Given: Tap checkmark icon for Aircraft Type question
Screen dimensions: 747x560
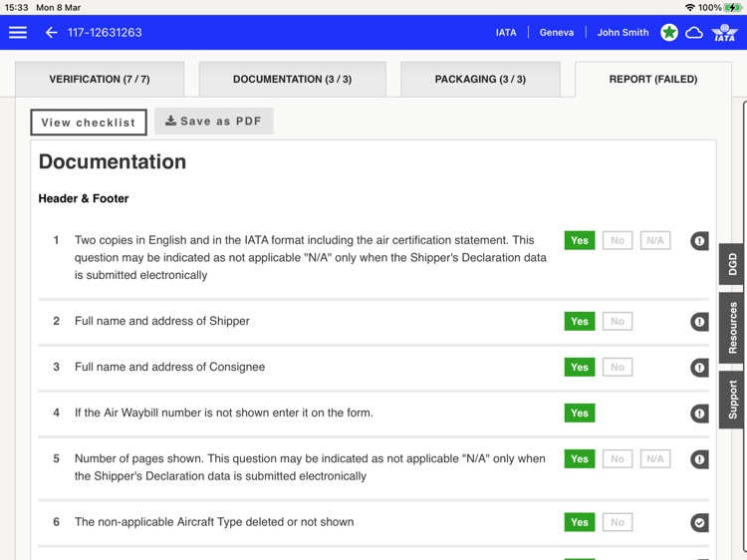Looking at the screenshot, I should [x=699, y=523].
